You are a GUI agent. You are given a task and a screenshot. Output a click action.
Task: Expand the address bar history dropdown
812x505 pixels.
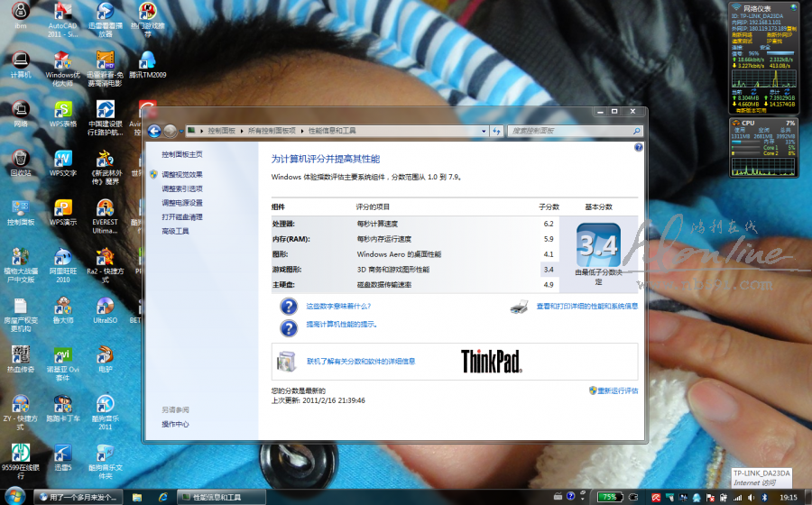coord(483,131)
